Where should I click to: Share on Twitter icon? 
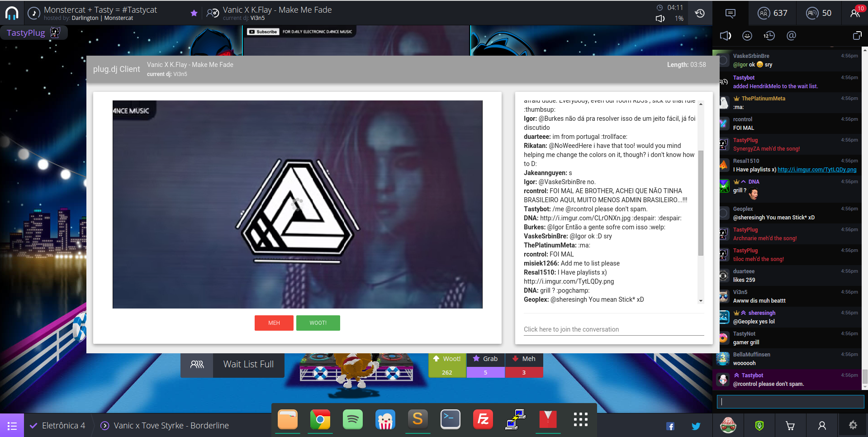[696, 426]
